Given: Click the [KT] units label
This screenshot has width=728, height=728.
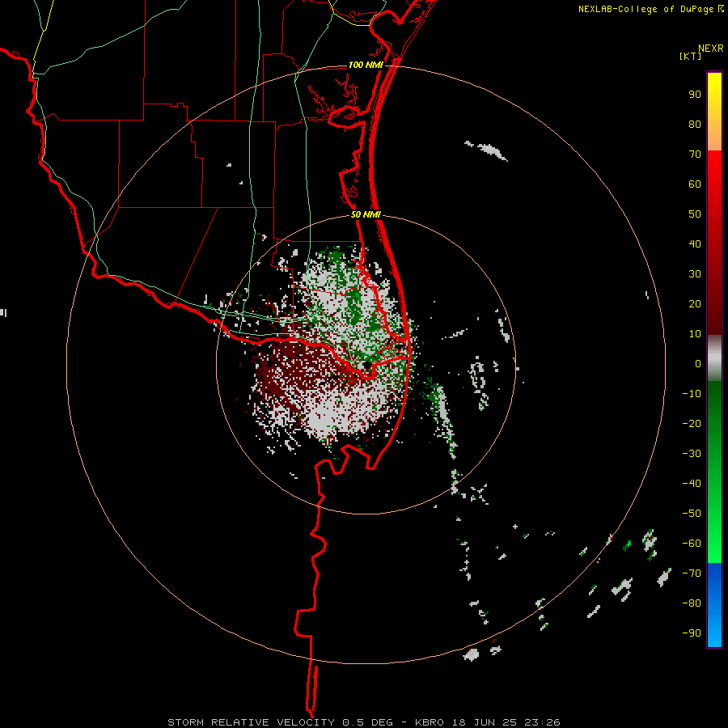Looking at the screenshot, I should point(690,56).
